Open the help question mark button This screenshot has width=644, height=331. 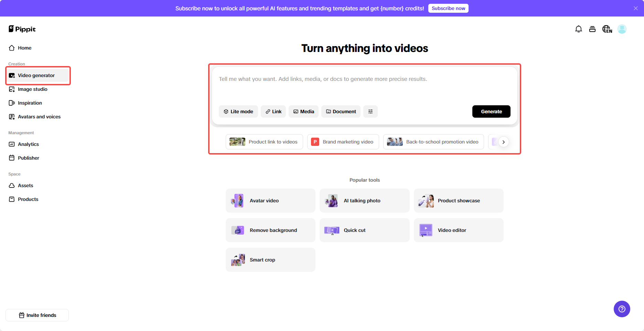(x=622, y=309)
